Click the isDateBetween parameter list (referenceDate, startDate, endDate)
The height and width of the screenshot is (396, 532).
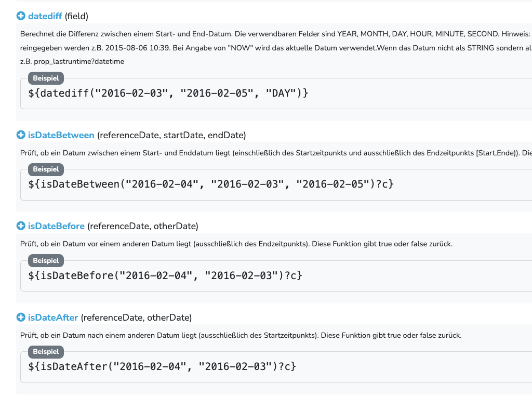(x=171, y=135)
